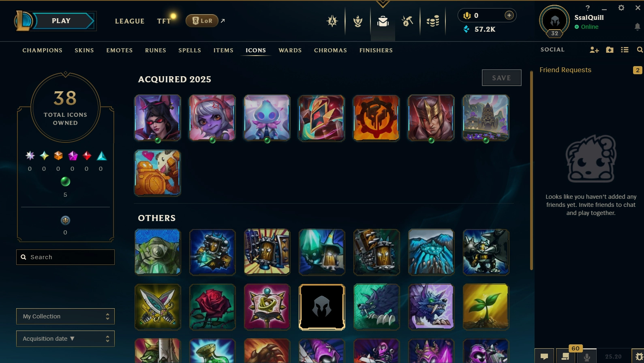Click the icon list vertical scrollbar
644x363 pixels.
(x=531, y=170)
